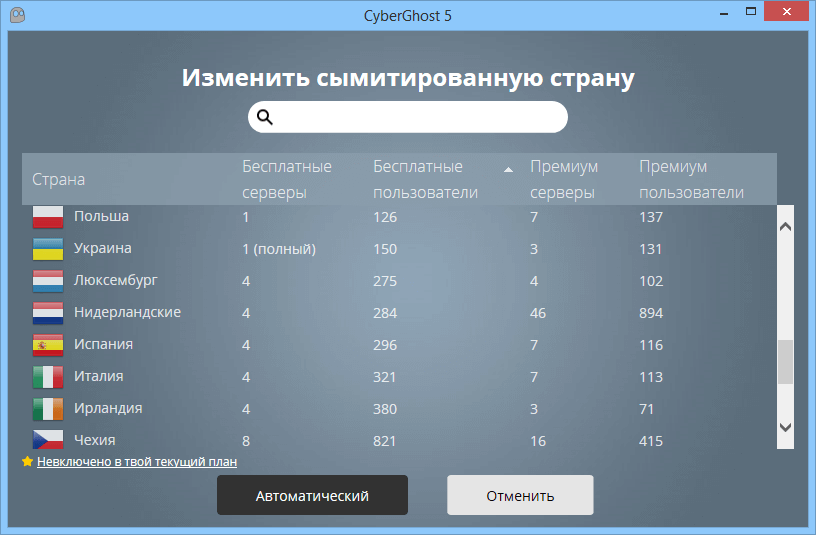Sort list by Страна column header
816x535 pixels.
pyautogui.click(x=59, y=179)
